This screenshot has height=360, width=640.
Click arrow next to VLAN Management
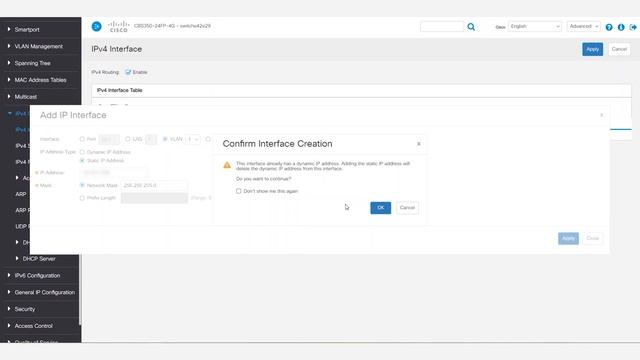(x=9, y=46)
